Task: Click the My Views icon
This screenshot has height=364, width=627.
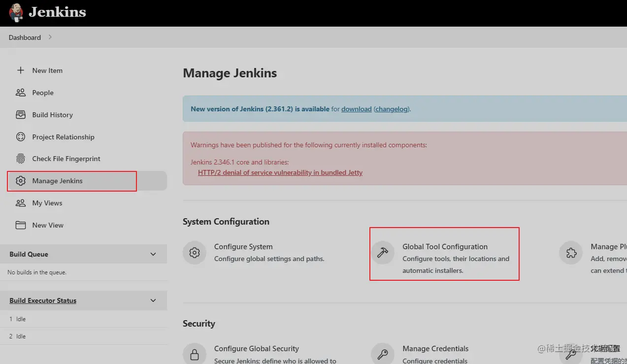Action: (x=21, y=203)
